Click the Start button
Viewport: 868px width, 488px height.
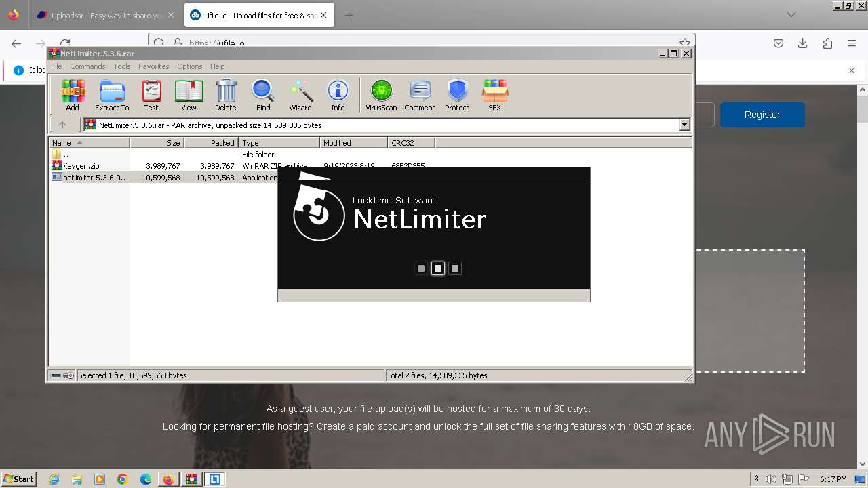click(18, 479)
